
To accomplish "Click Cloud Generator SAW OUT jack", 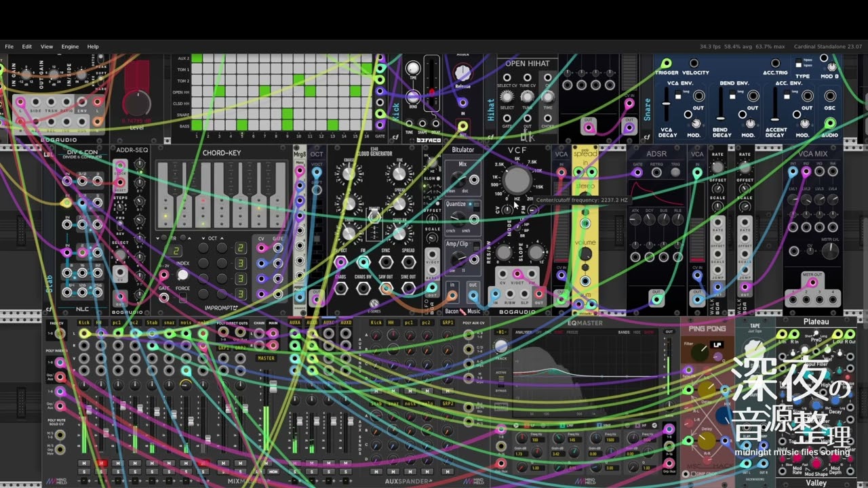I will tap(386, 288).
